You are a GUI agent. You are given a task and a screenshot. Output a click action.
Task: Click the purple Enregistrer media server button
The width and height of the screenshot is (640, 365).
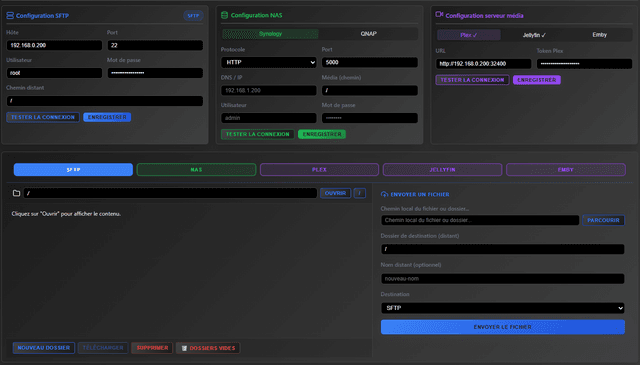537,80
